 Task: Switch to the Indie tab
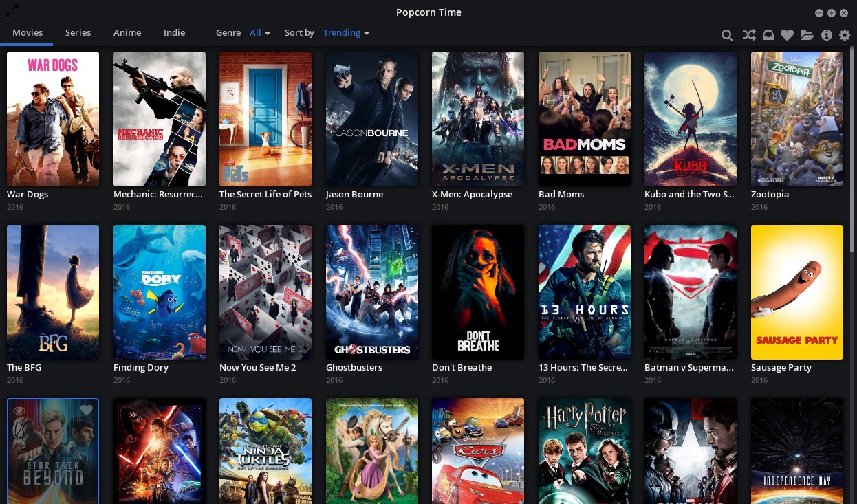point(174,32)
